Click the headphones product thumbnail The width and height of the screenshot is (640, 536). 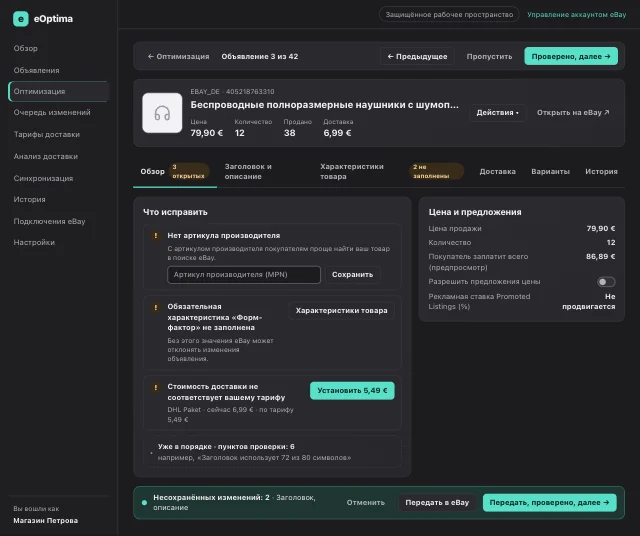162,113
